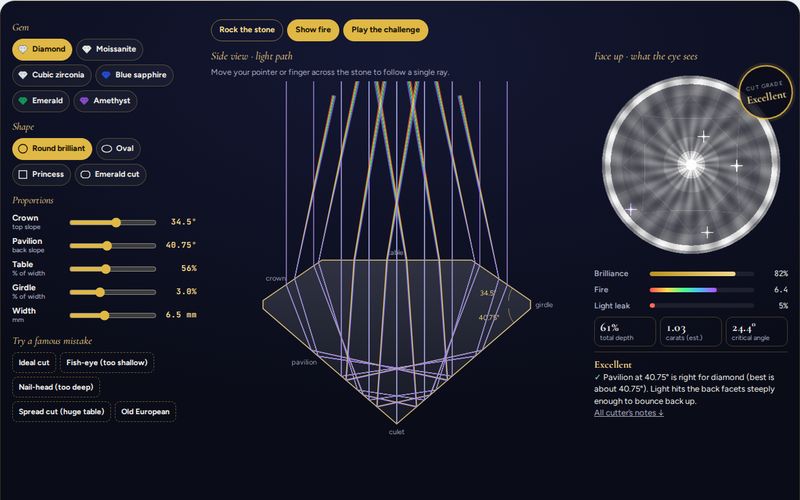Select Round brilliant shape
This screenshot has height=500, width=800.
[x=52, y=148]
